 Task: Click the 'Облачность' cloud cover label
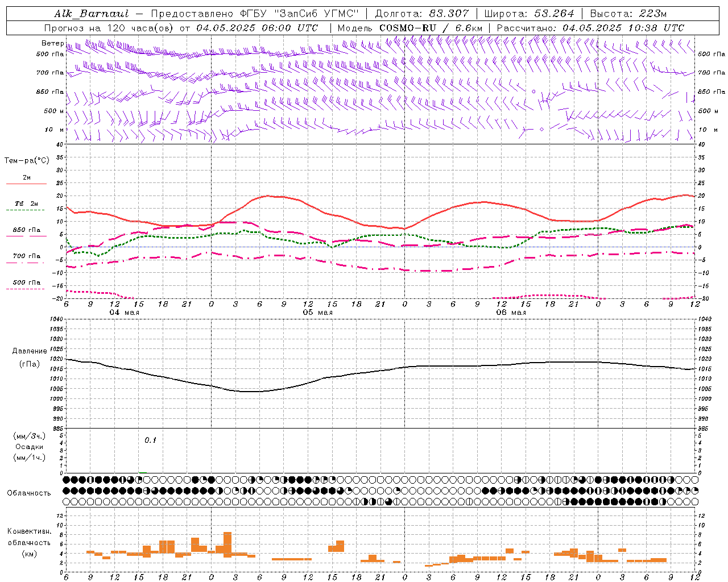(x=29, y=493)
